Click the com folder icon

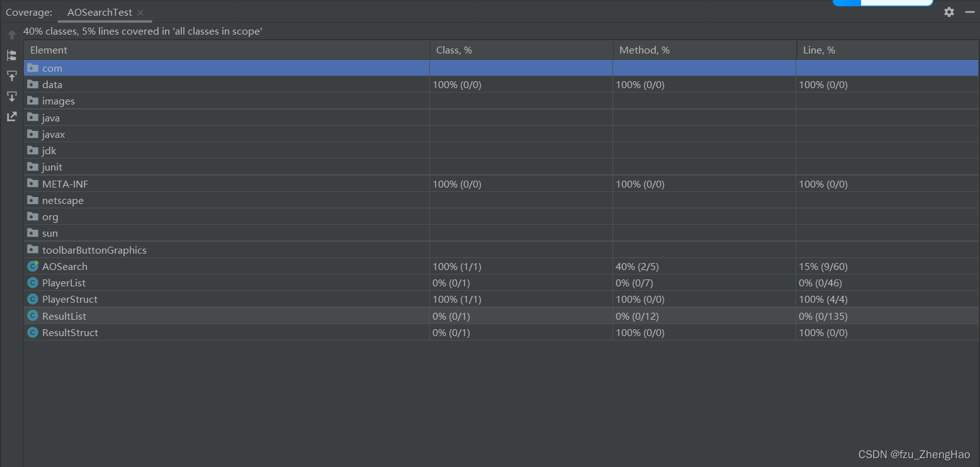[33, 67]
